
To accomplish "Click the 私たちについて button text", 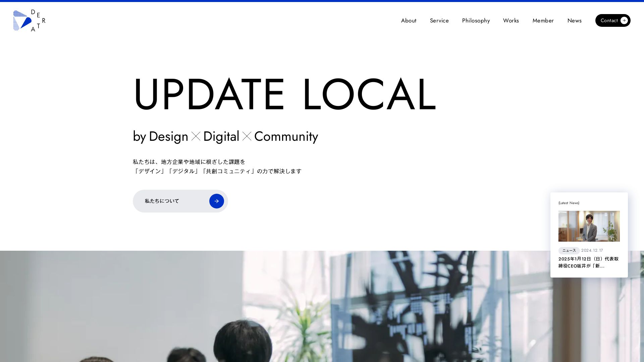I will coord(162,201).
